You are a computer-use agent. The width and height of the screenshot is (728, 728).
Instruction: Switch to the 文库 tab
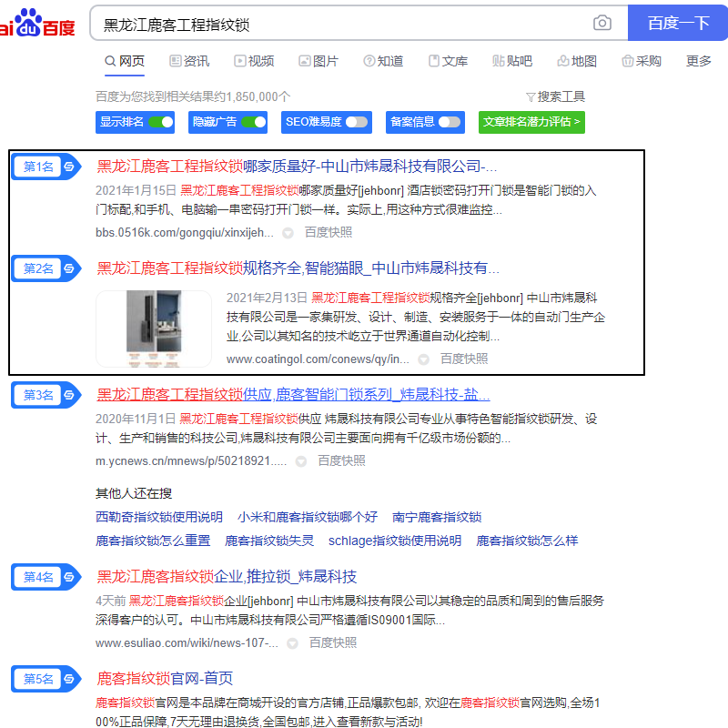point(448,61)
